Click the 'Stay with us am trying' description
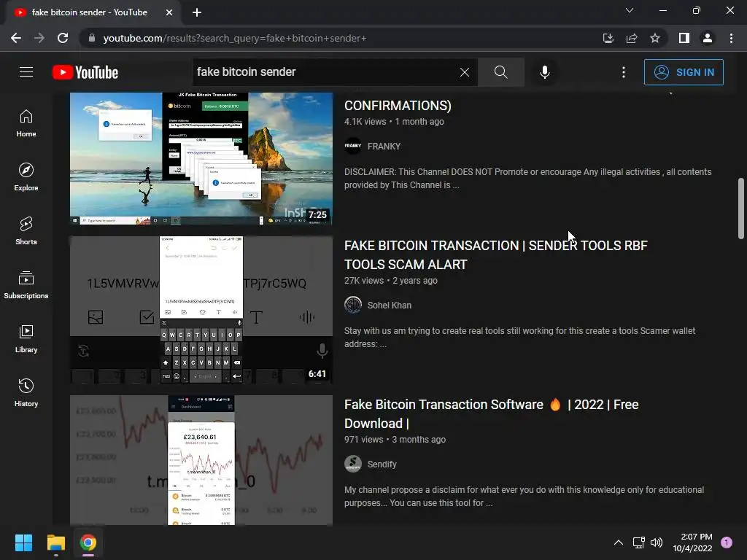 point(519,338)
